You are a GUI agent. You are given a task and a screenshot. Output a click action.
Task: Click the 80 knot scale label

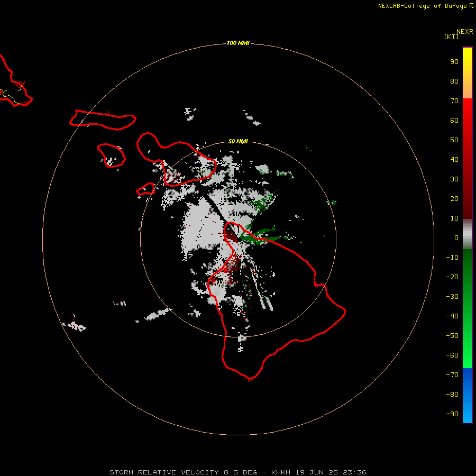[x=454, y=81]
